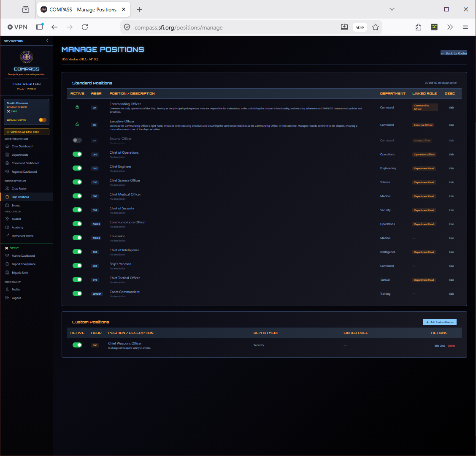
Task: Disable the Communications Officer toggle
Action: (77, 224)
